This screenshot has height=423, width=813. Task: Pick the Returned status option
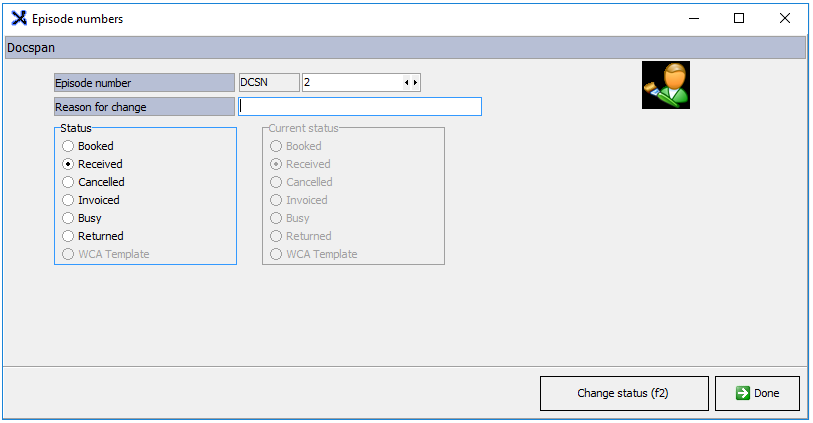coord(69,236)
